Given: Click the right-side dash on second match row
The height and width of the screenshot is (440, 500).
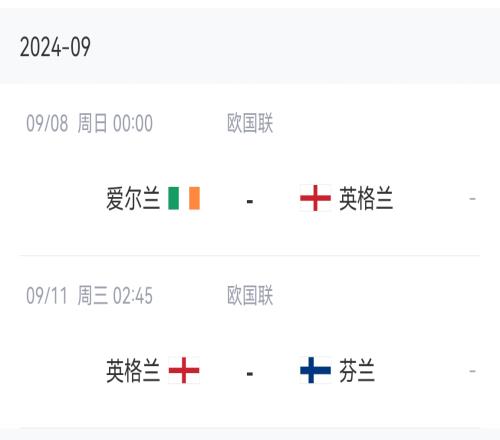Looking at the screenshot, I should pos(472,371).
